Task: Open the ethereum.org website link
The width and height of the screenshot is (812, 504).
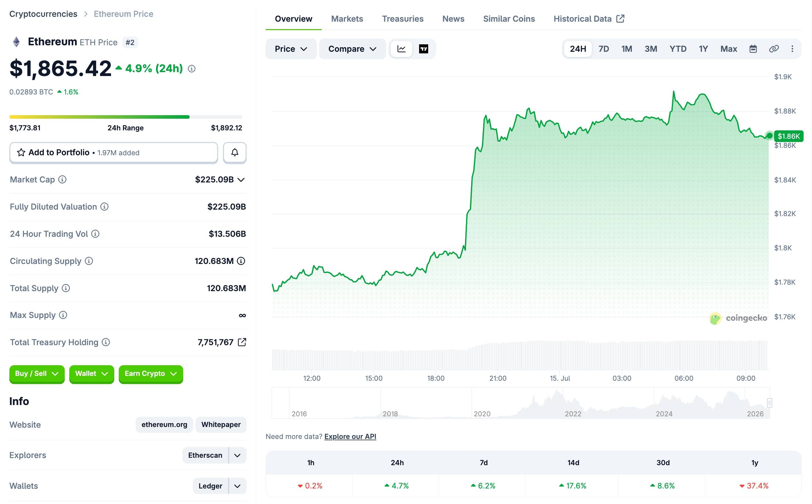Action: coord(164,425)
